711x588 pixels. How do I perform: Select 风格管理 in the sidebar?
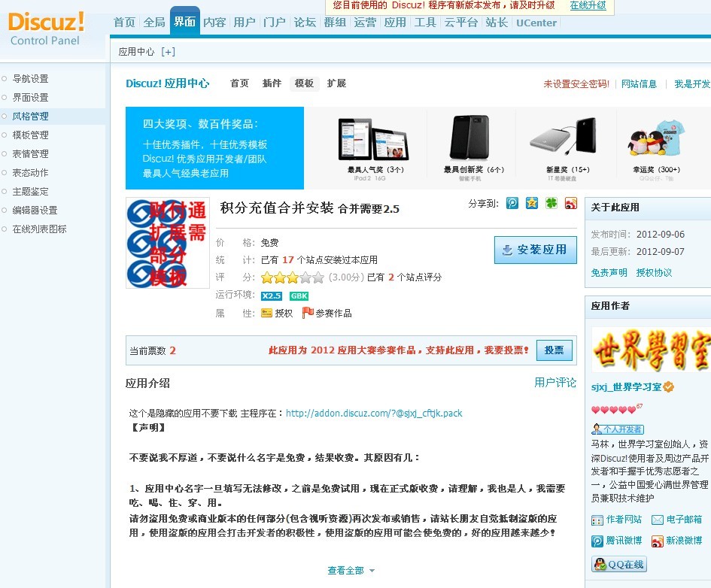(30, 116)
